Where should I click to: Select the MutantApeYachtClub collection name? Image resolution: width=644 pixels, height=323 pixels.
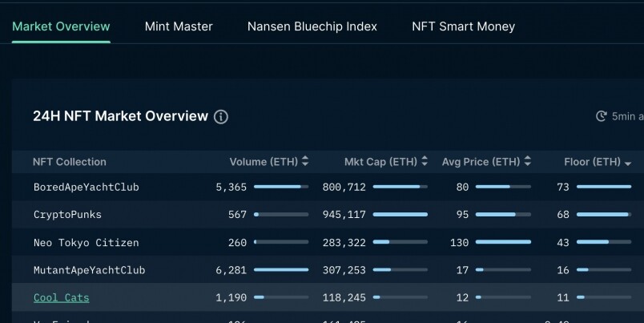90,270
